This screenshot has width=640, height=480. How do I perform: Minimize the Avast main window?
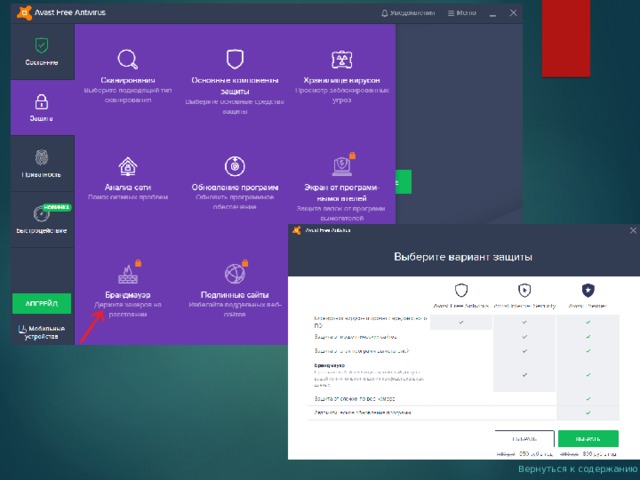click(493, 13)
